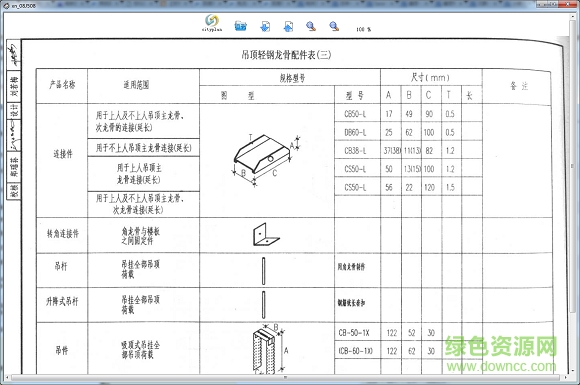Click the value 17 in CB50-L row
The height and width of the screenshot is (385, 580).
point(389,114)
